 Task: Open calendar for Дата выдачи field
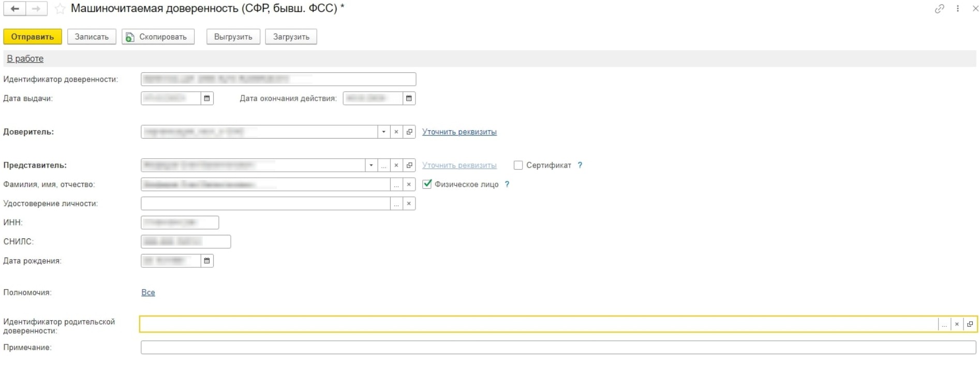(x=207, y=98)
